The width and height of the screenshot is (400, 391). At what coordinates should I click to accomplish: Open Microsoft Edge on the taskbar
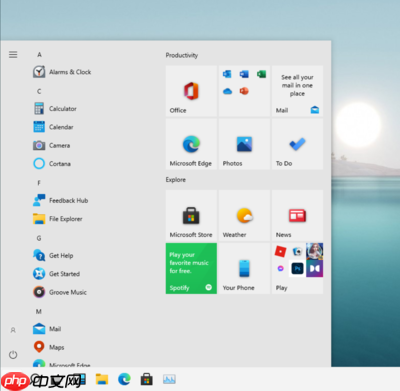124,379
